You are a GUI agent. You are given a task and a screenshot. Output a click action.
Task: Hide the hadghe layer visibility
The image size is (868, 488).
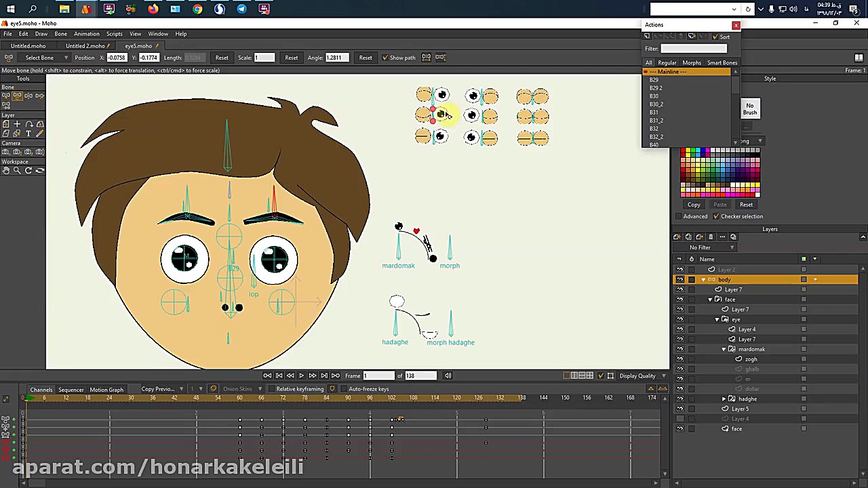click(x=679, y=399)
